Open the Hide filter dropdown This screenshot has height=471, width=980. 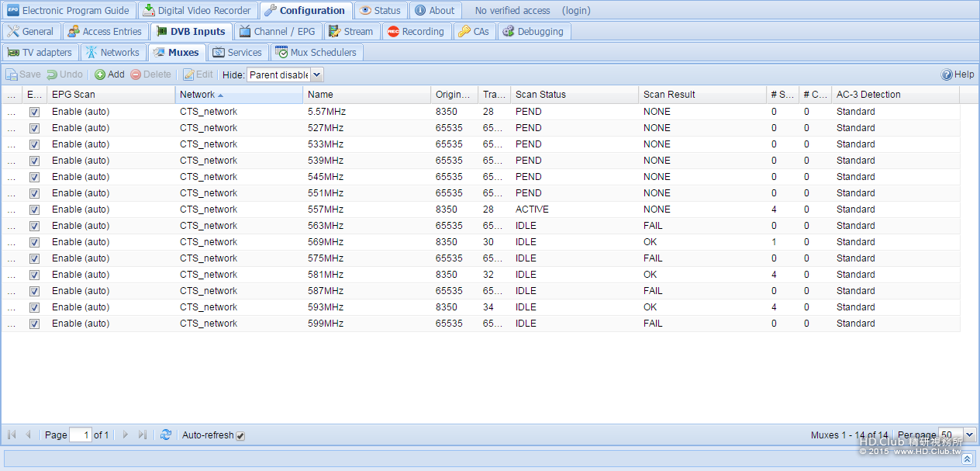pyautogui.click(x=316, y=75)
